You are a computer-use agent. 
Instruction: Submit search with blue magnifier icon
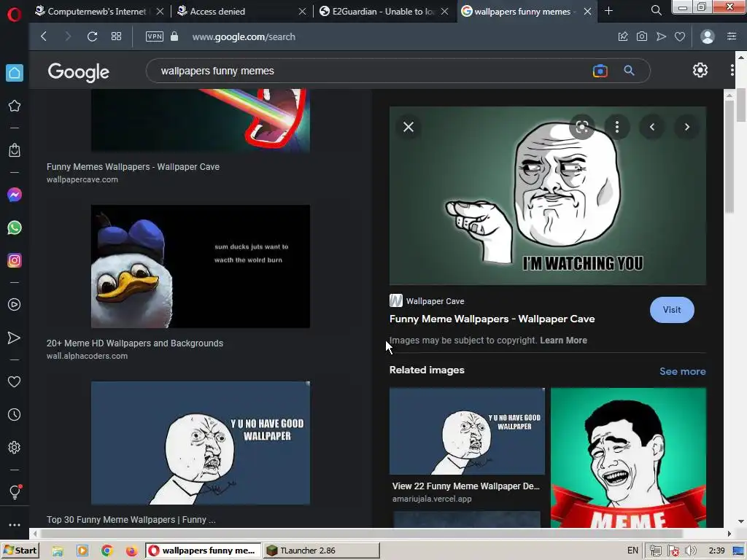[x=630, y=71]
